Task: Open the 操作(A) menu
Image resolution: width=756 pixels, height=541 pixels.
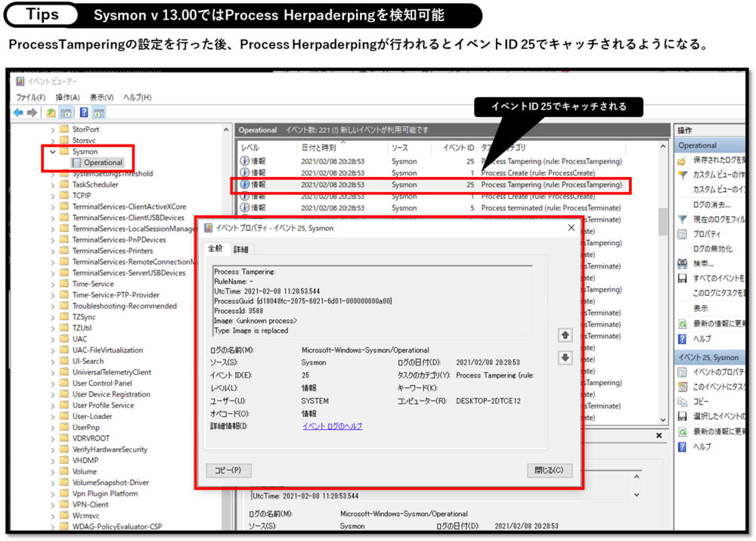Action: tap(67, 98)
